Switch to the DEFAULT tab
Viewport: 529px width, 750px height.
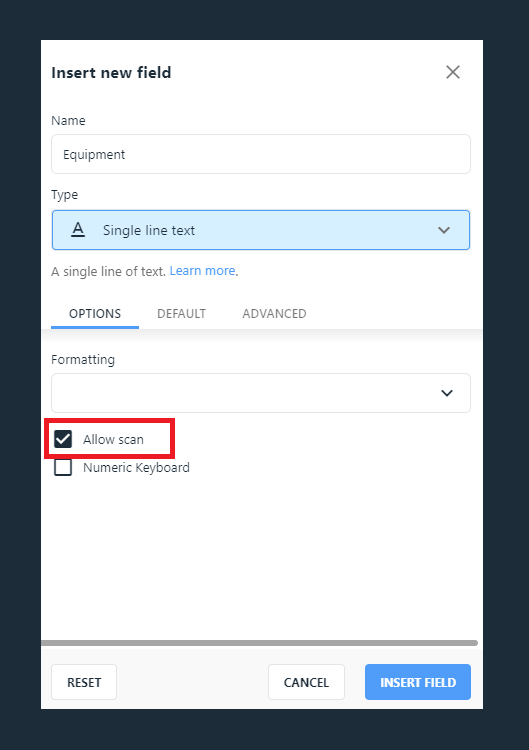point(181,314)
